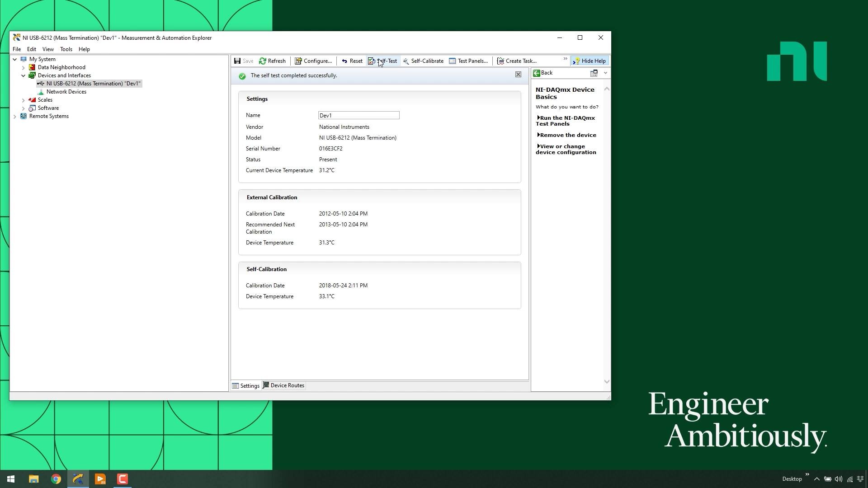The height and width of the screenshot is (488, 868).
Task: Launch Create Task wizard
Action: [517, 61]
